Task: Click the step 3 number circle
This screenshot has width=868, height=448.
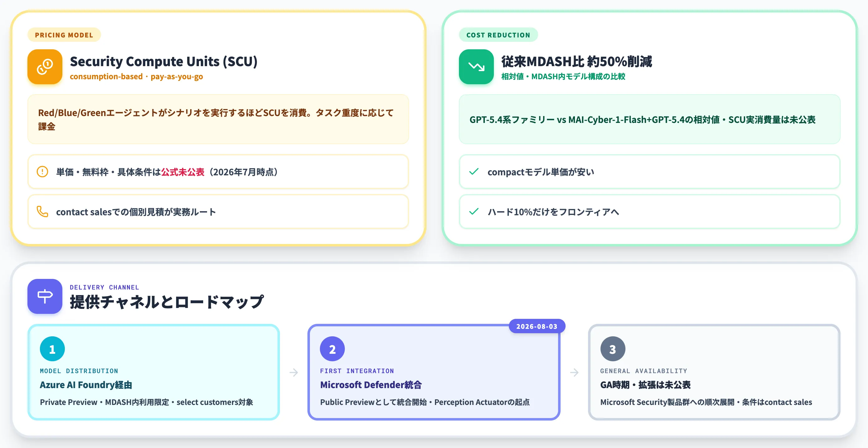Action: tap(613, 349)
